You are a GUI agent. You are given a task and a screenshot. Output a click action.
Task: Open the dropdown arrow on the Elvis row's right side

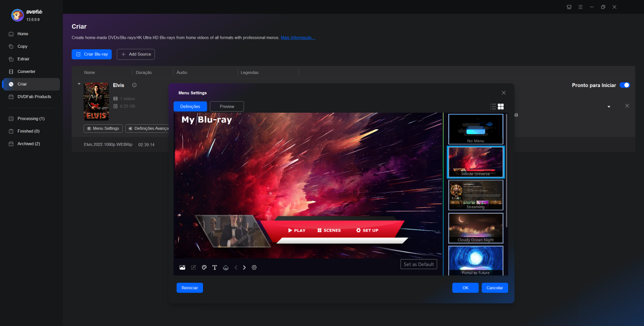click(609, 107)
